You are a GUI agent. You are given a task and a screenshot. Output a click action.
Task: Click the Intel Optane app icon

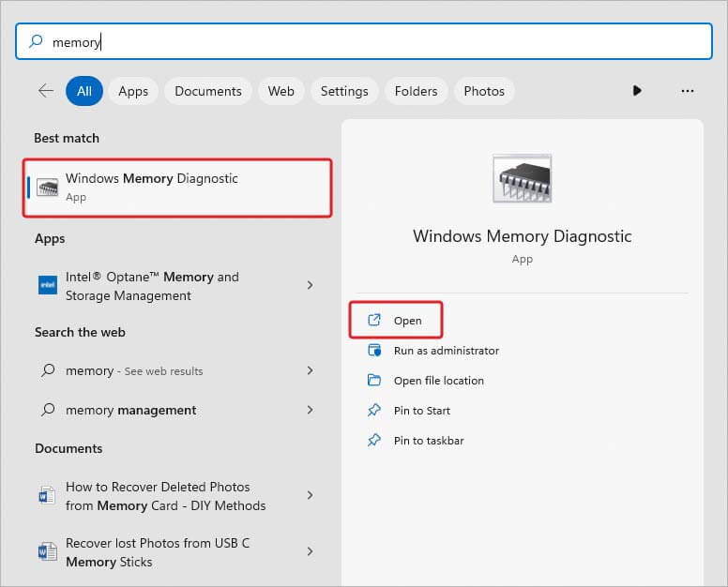47,285
